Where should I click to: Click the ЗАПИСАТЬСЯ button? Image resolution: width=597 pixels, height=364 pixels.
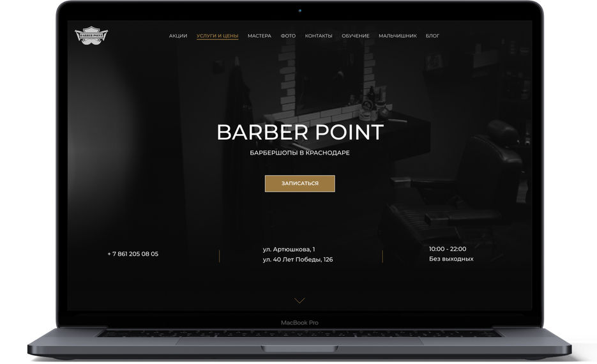[x=300, y=183]
